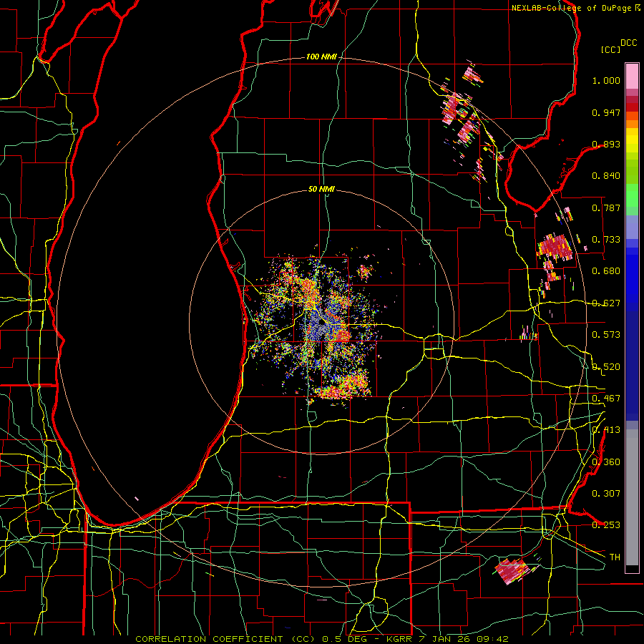Click the 100 NMI range ring label
The image size is (644, 644).
(321, 57)
